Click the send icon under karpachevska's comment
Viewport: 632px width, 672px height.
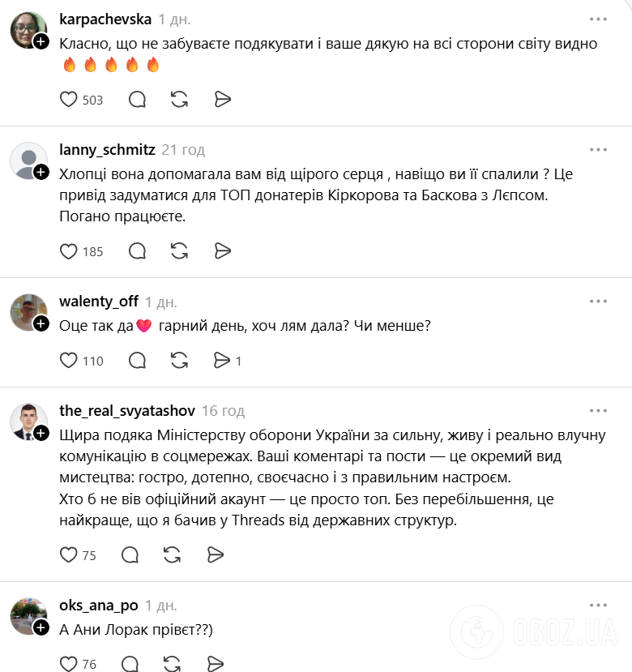tap(223, 99)
